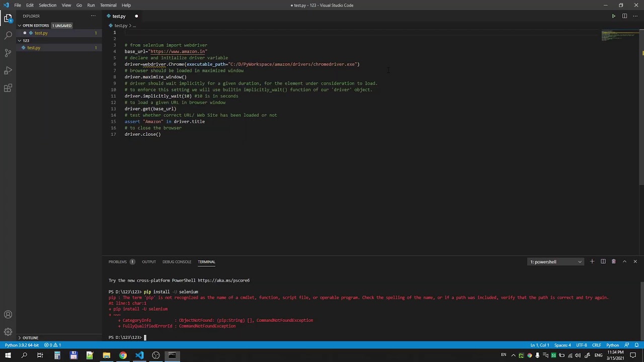
Task: Open the Calculator app on the taskbar
Action: (x=57, y=355)
